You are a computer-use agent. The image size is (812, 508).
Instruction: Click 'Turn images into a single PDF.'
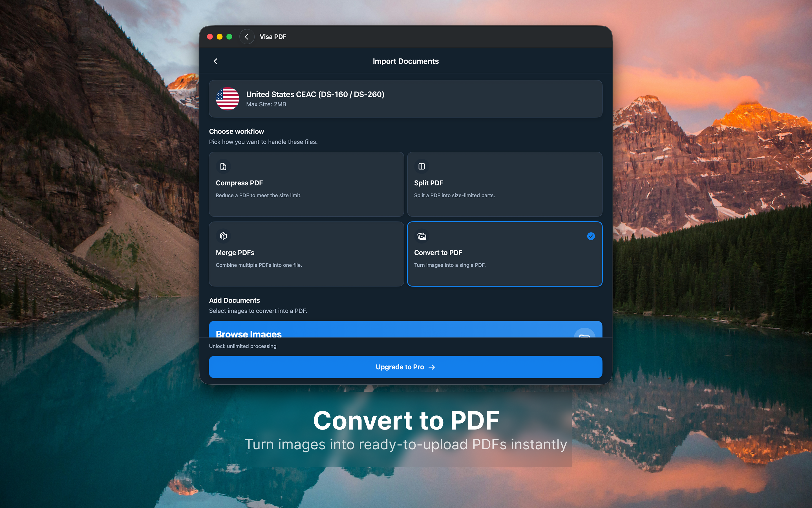(x=450, y=265)
